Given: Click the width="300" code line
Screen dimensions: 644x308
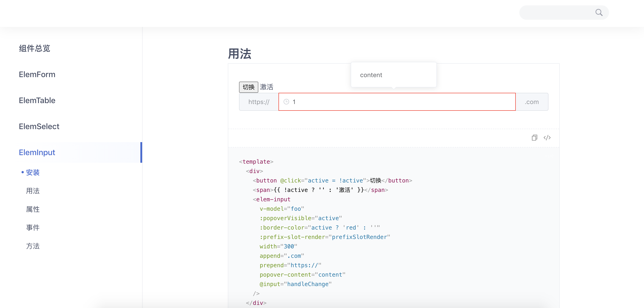Looking at the screenshot, I should [x=278, y=247].
